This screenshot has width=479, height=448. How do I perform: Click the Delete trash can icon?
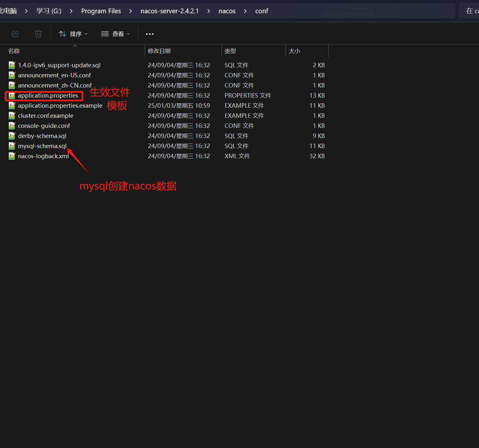[x=38, y=34]
